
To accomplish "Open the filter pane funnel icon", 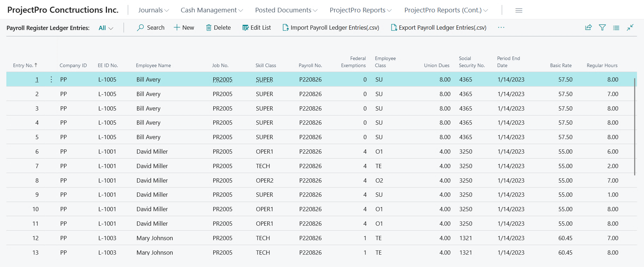I will click(x=602, y=28).
